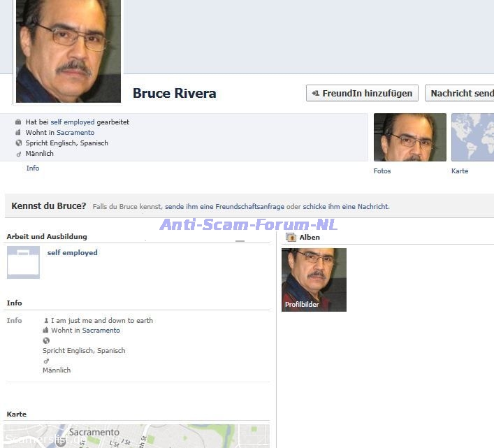Open the Fotos thumbnail image
Image resolution: width=494 pixels, height=448 pixels.
point(409,138)
